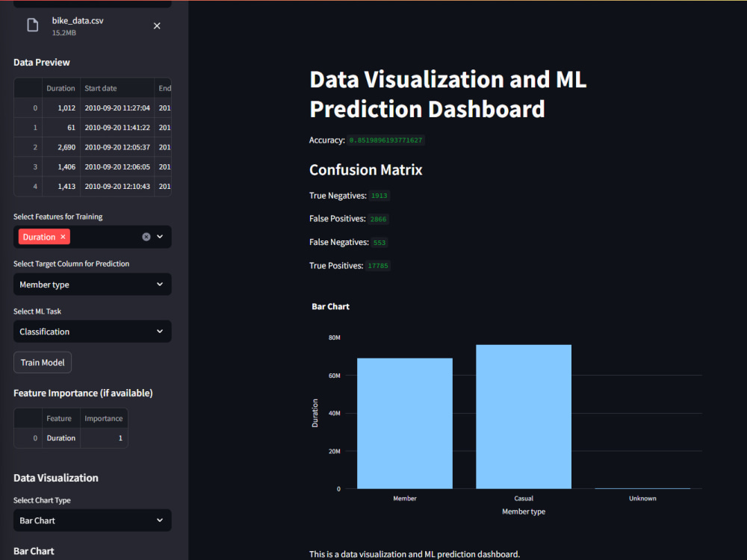The height and width of the screenshot is (560, 747).
Task: Click the Member bar in the bar chart
Action: tap(404, 423)
